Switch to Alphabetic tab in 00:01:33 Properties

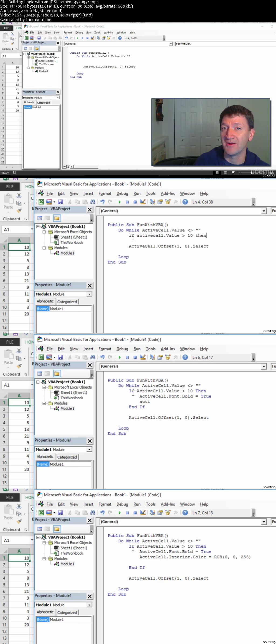point(45,456)
